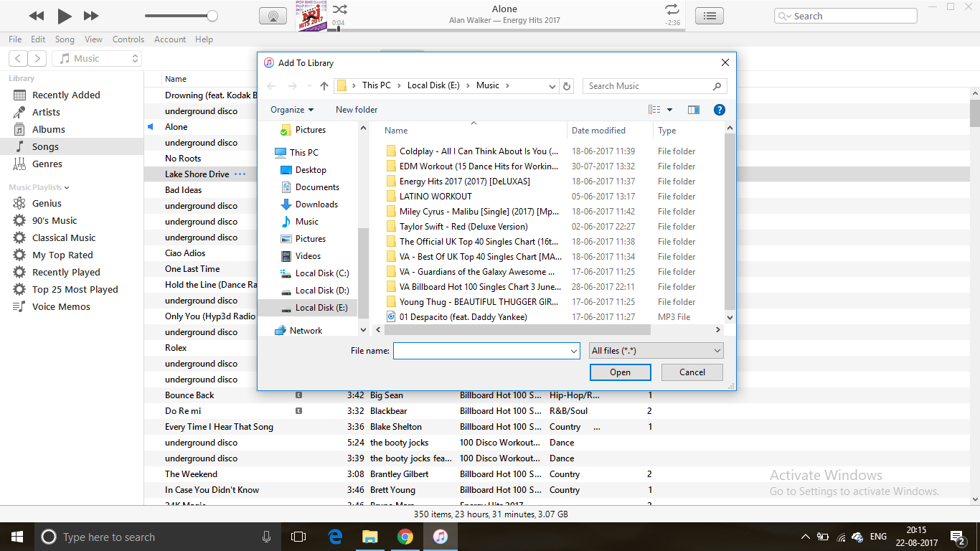980x551 pixels.
Task: Select Genres in the Library sidebar
Action: pyautogui.click(x=47, y=164)
